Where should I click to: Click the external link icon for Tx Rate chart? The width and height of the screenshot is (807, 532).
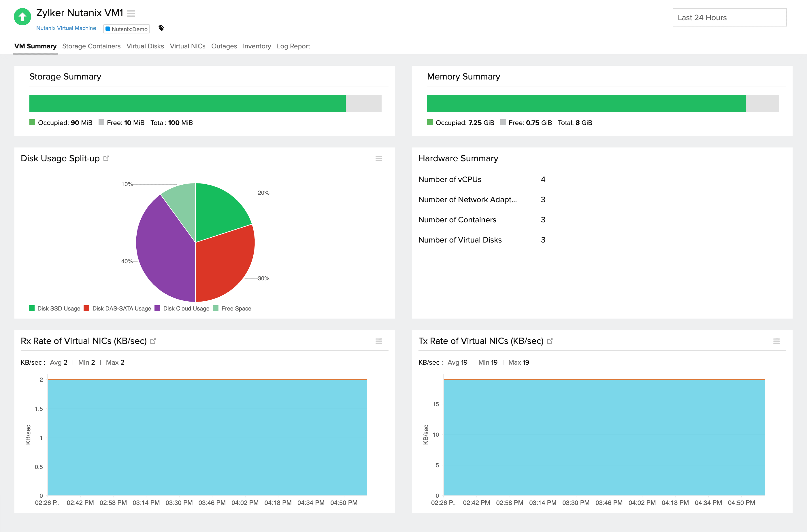[x=550, y=341]
